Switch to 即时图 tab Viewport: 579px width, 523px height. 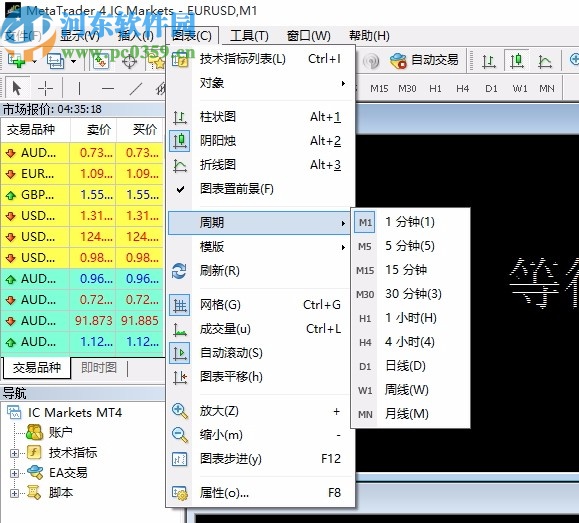click(99, 368)
